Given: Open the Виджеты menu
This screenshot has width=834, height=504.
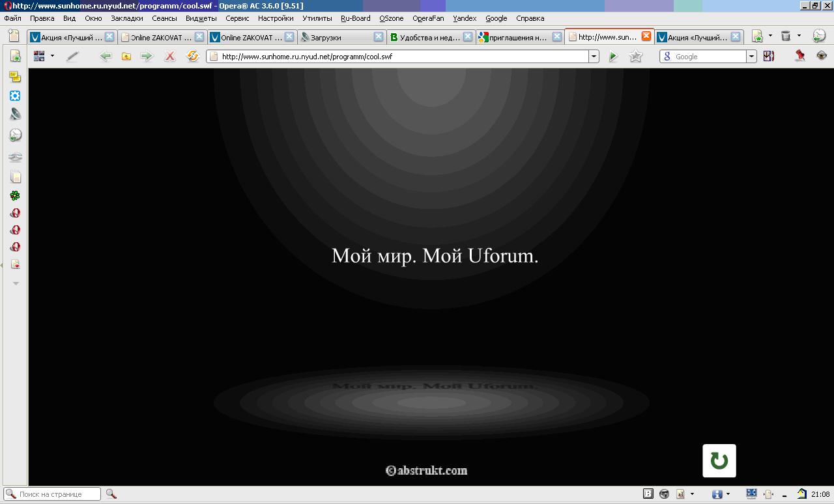Looking at the screenshot, I should point(201,18).
